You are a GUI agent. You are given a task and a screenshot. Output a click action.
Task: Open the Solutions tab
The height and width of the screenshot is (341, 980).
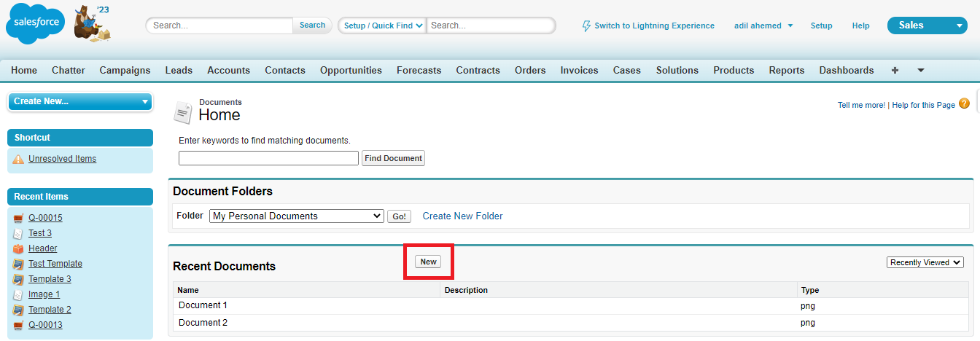(677, 71)
